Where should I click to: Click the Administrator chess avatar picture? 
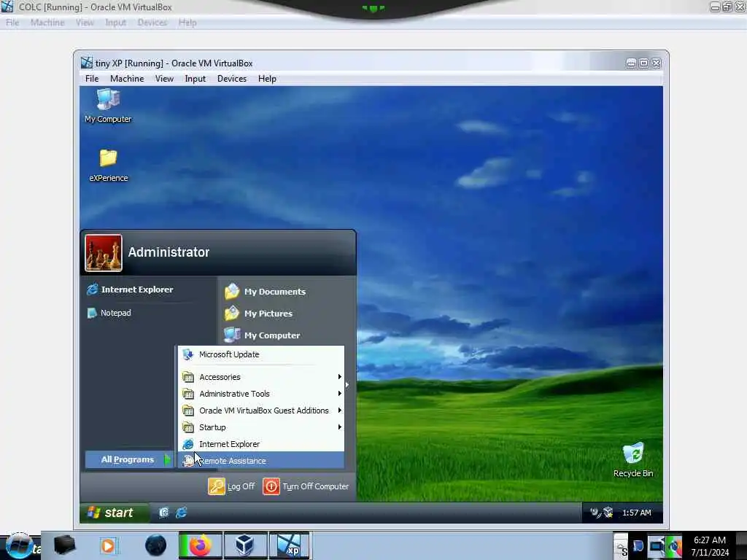[104, 253]
